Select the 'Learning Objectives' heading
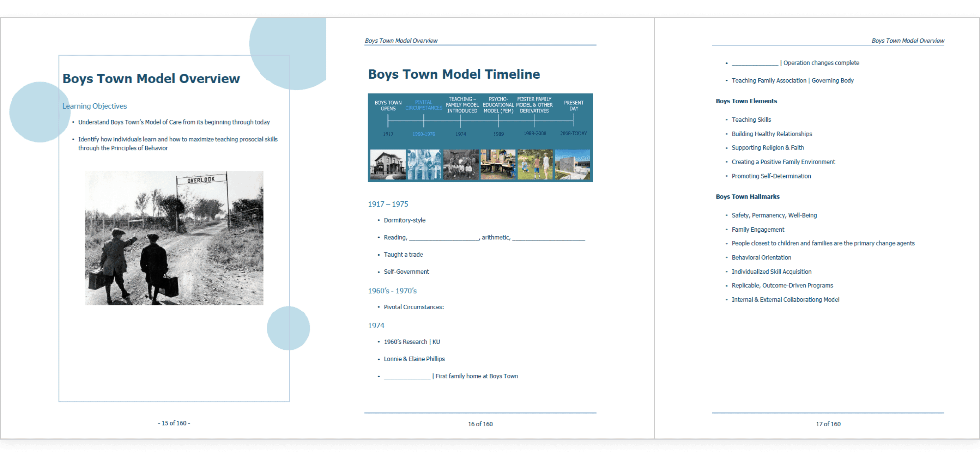This screenshot has width=980, height=457. [x=94, y=106]
